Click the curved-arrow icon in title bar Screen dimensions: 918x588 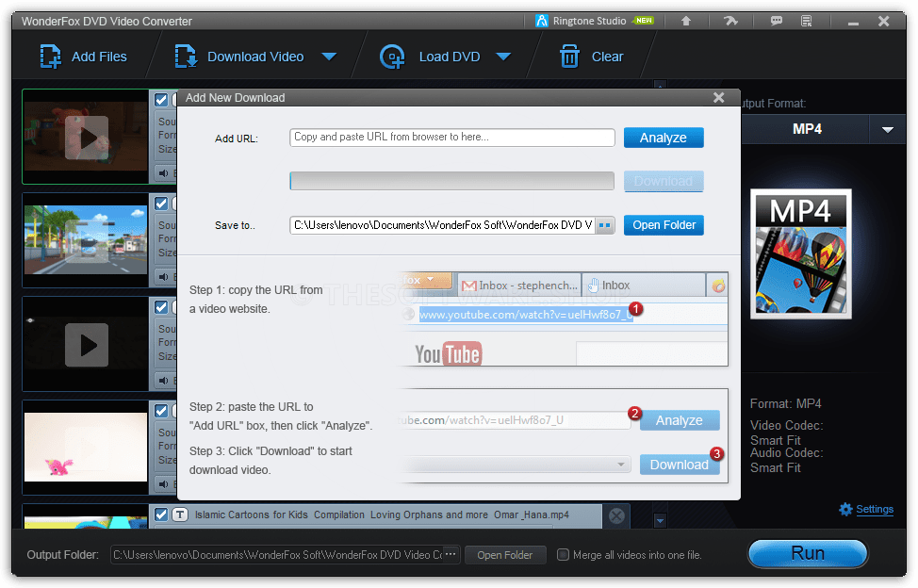(730, 21)
